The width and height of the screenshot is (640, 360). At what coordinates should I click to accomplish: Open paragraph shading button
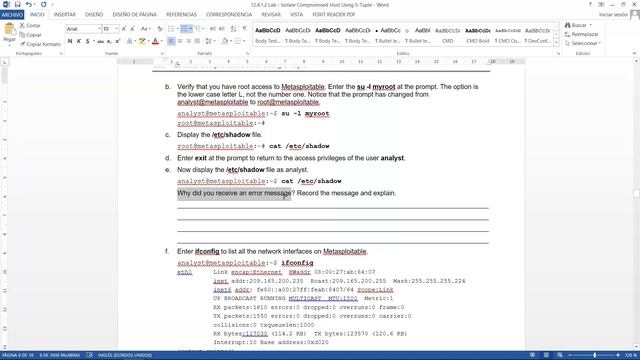point(225,41)
